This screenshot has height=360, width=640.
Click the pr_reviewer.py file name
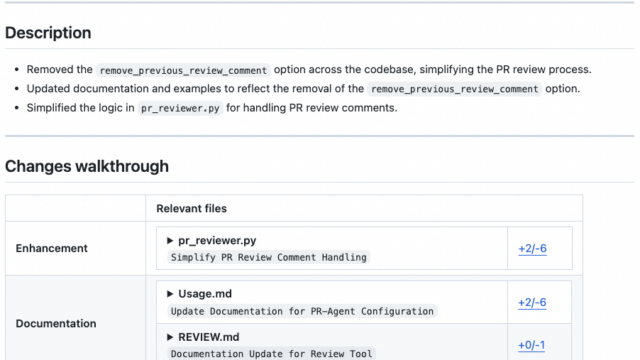tap(217, 241)
